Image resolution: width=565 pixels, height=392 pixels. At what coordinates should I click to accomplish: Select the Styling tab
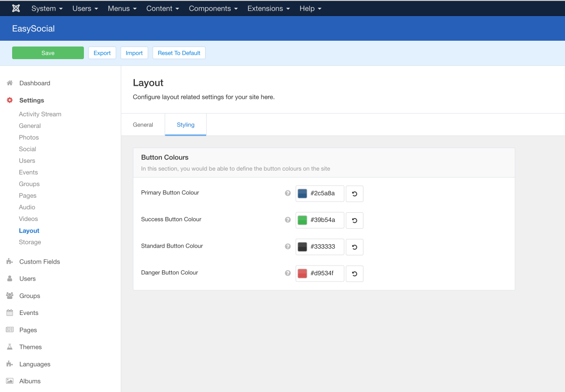tap(186, 125)
